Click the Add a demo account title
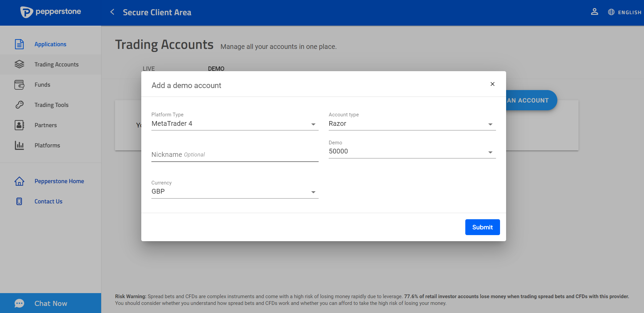Viewport: 644px width, 313px height. [x=186, y=85]
